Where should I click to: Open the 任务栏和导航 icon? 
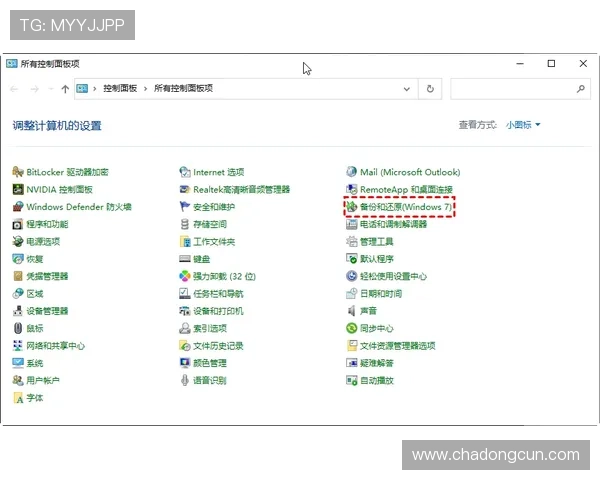pos(184,294)
